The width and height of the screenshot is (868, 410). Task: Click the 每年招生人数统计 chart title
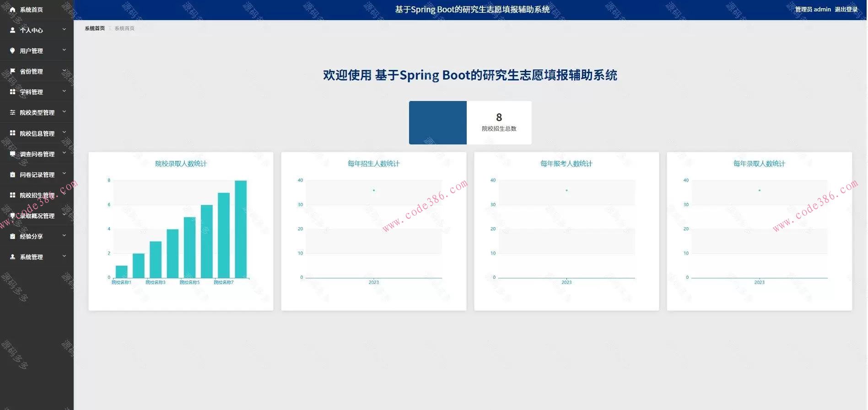coord(374,164)
